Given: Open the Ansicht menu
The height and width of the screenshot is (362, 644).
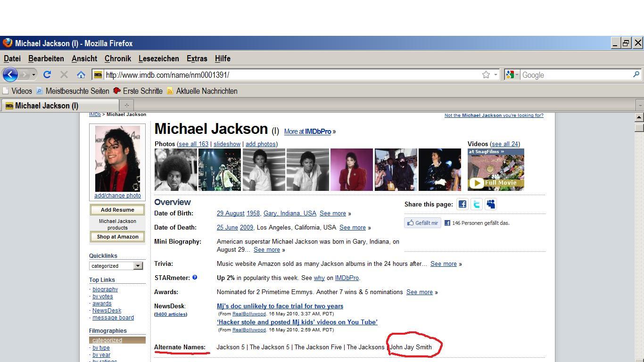Looking at the screenshot, I should pyautogui.click(x=84, y=58).
